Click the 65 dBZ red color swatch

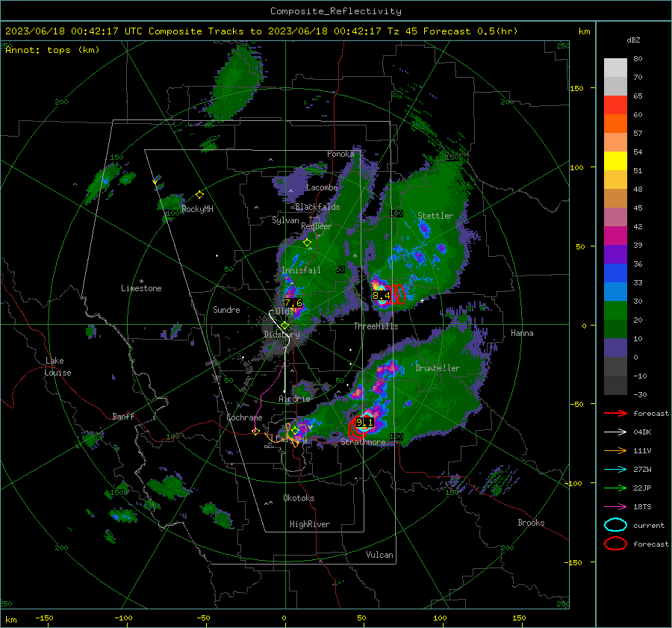[x=615, y=105]
